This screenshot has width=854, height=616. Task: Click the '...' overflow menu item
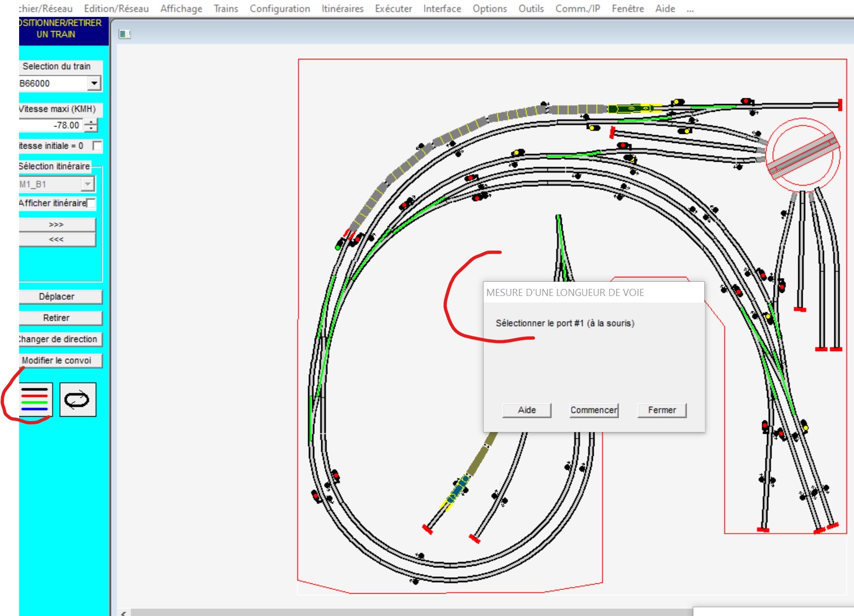pos(690,9)
